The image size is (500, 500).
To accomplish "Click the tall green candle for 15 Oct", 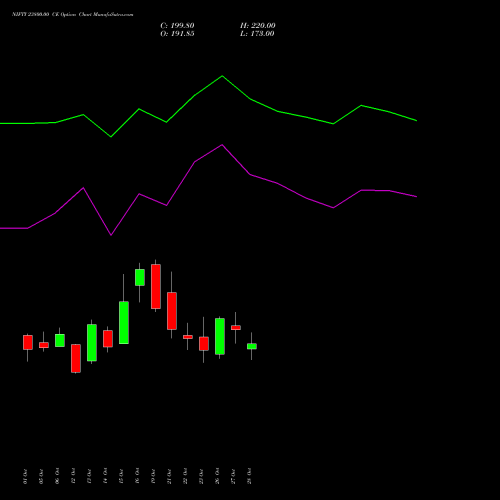I will (124, 323).
